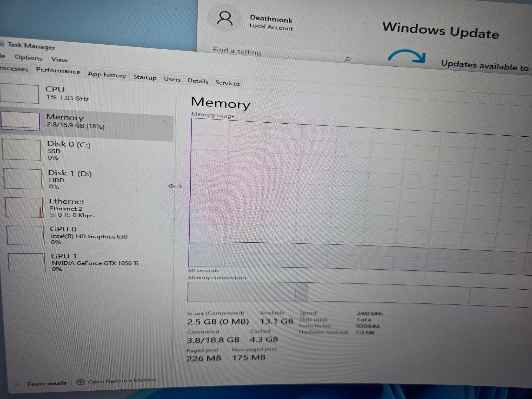Open the View menu in Task Manager

point(59,59)
